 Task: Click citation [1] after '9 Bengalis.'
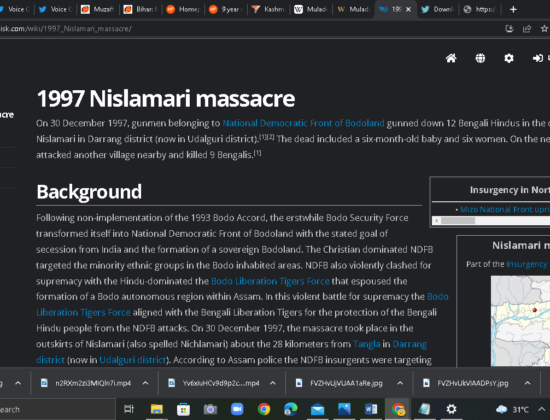tap(257, 153)
